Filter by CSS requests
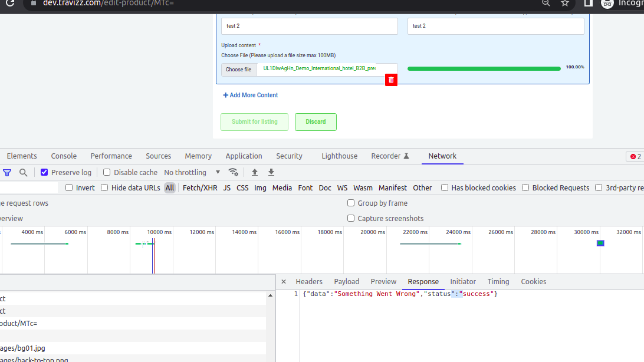644x362 pixels. tap(242, 187)
